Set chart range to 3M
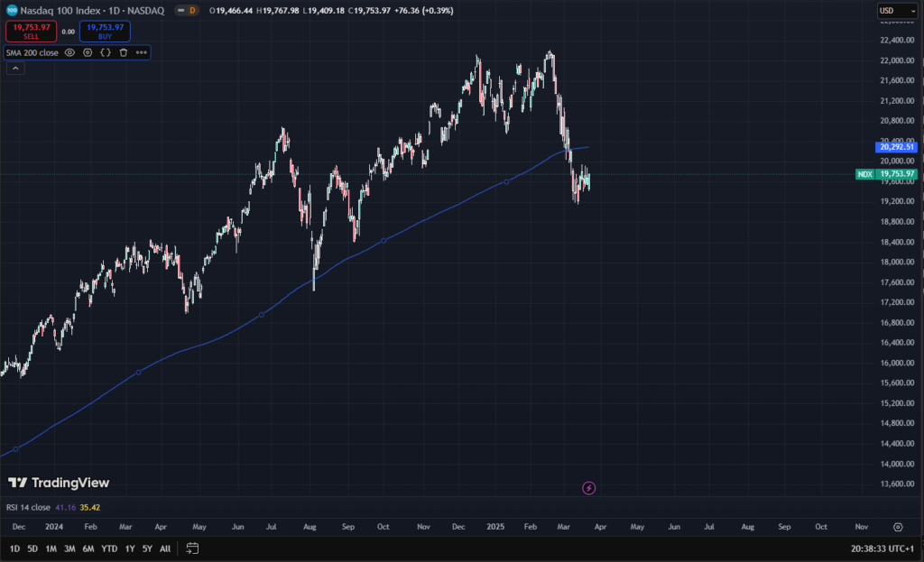Screen dimensions: 924x562 pos(69,548)
